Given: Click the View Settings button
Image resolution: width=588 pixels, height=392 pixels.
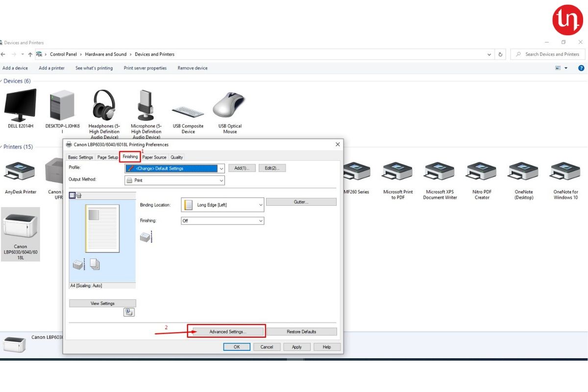Looking at the screenshot, I should pos(102,303).
